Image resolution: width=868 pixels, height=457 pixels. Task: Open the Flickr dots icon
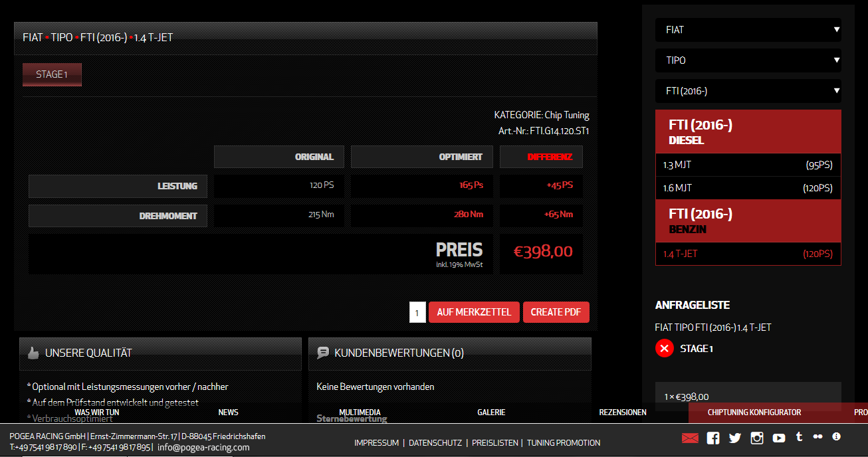click(x=817, y=437)
